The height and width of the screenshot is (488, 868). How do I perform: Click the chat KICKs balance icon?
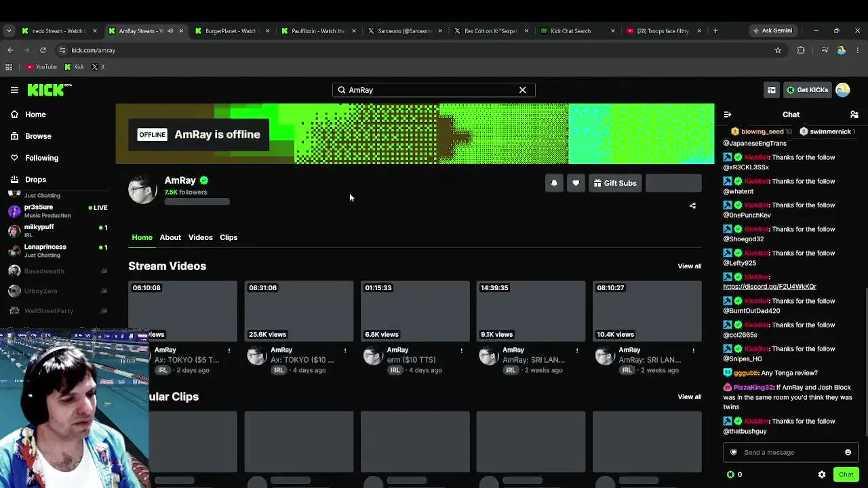tap(730, 474)
